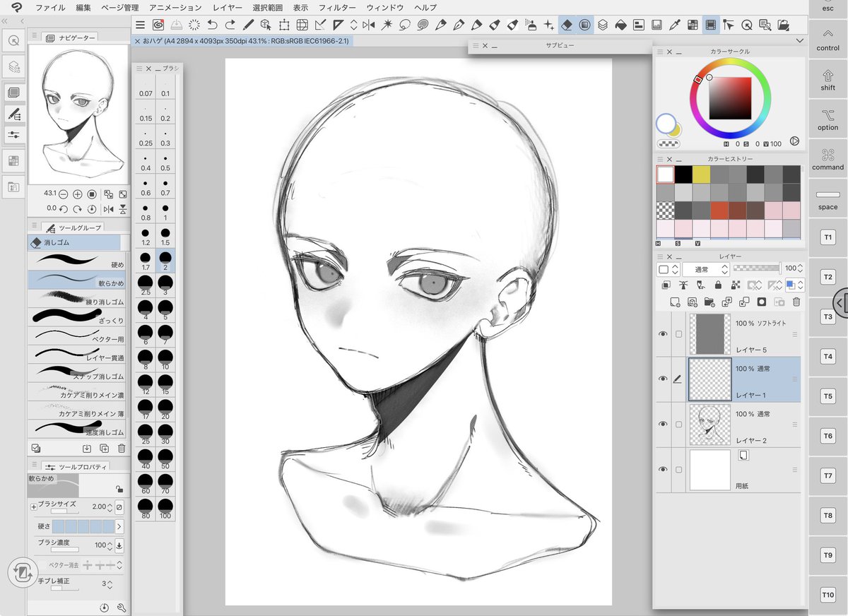Click the Set as Reference Layer lighthouse icon
The width and height of the screenshot is (848, 616).
click(x=683, y=285)
